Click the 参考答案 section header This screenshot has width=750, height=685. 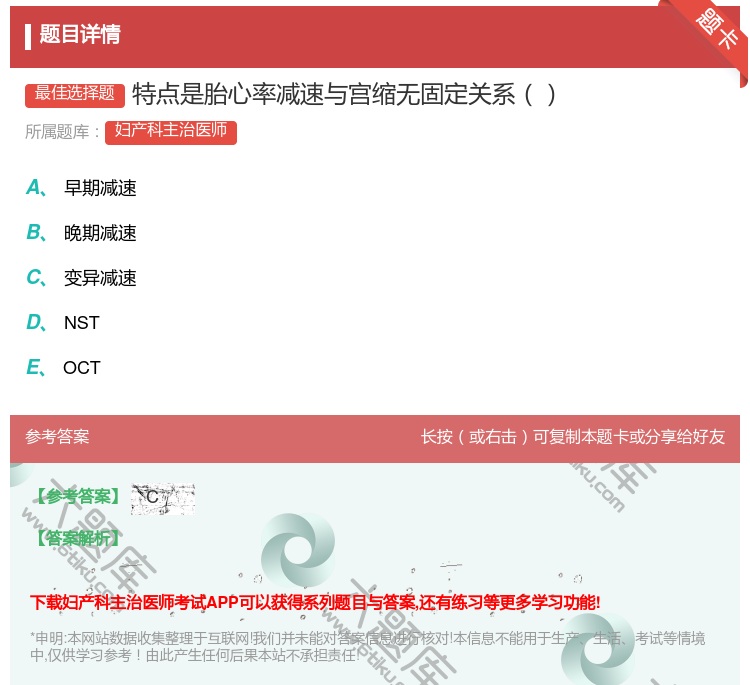pos(57,437)
